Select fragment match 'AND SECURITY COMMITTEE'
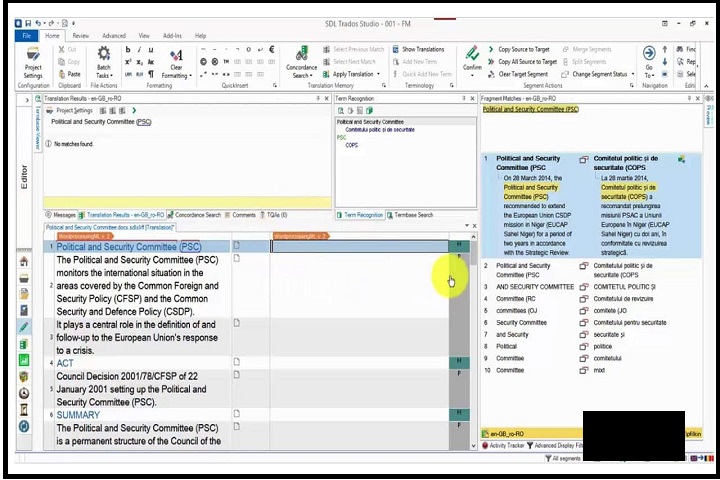The image size is (720, 480). pos(535,287)
